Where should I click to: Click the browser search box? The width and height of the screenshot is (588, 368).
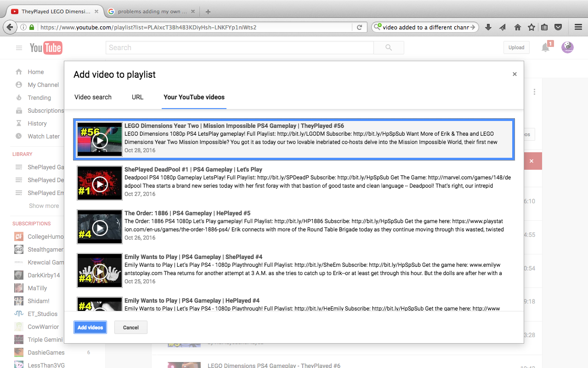(x=425, y=28)
